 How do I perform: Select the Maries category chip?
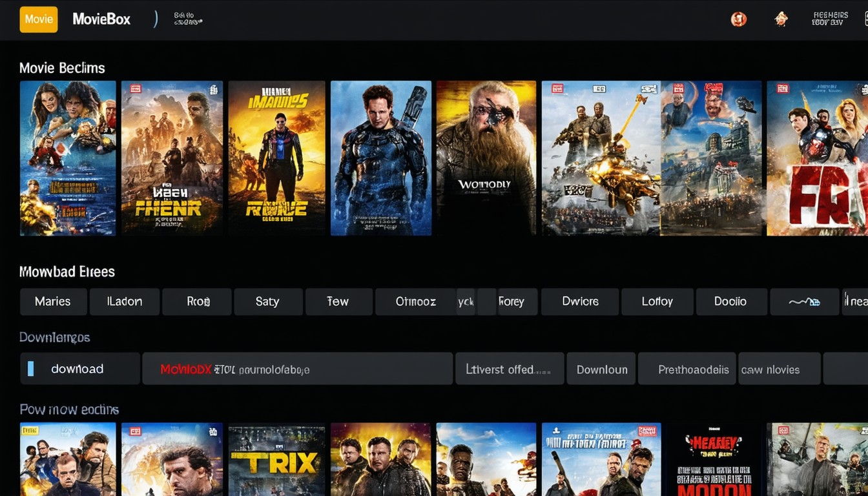coord(53,302)
